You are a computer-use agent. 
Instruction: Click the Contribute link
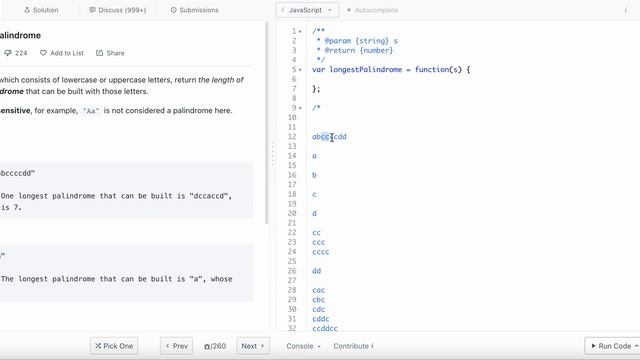353,346
